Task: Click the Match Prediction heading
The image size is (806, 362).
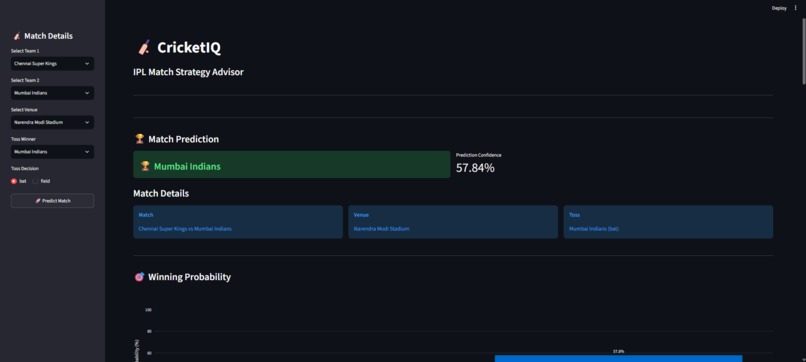Action: pyautogui.click(x=184, y=139)
